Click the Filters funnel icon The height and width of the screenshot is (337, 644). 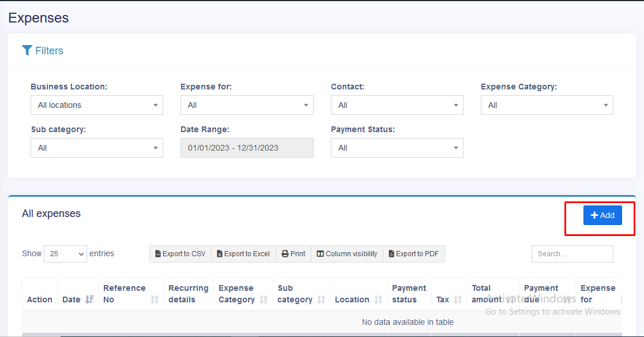pos(27,51)
